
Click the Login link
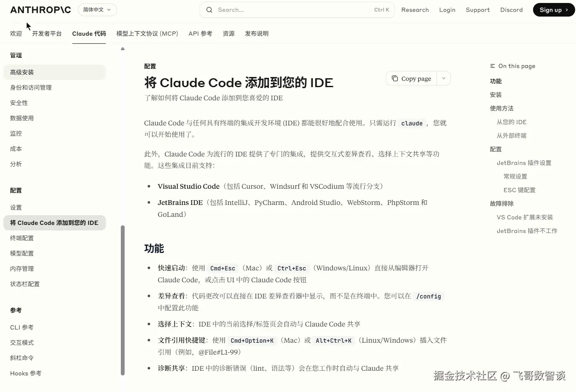pos(447,10)
